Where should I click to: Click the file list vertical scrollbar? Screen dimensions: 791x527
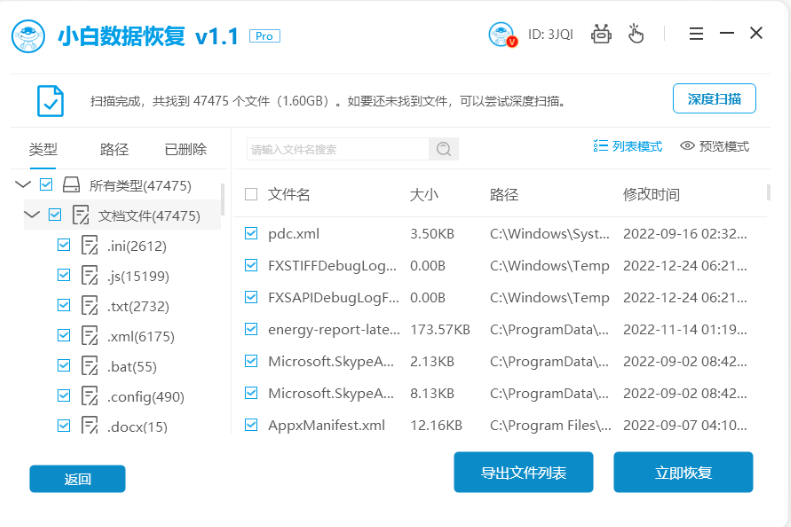point(768,192)
